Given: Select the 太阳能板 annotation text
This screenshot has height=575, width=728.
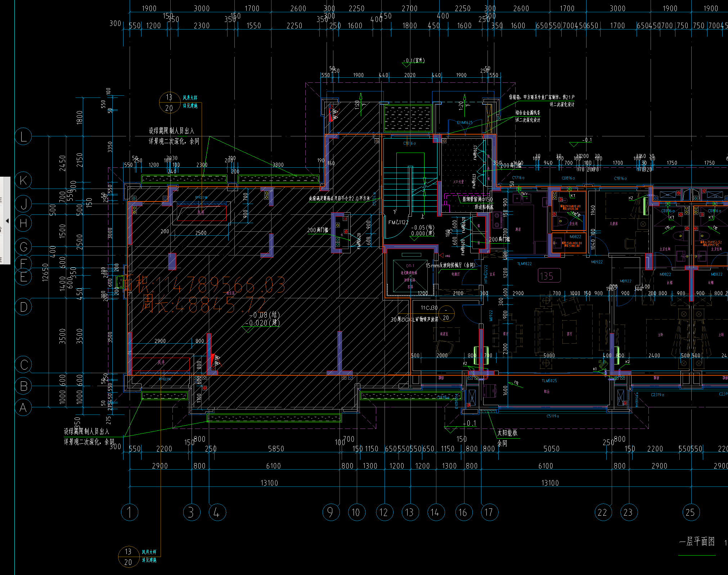Looking at the screenshot, I should [x=507, y=433].
